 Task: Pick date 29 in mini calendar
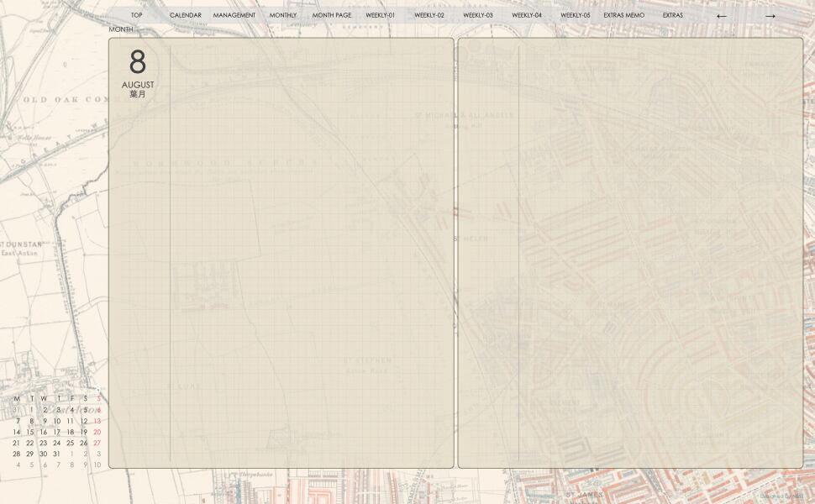(30, 454)
